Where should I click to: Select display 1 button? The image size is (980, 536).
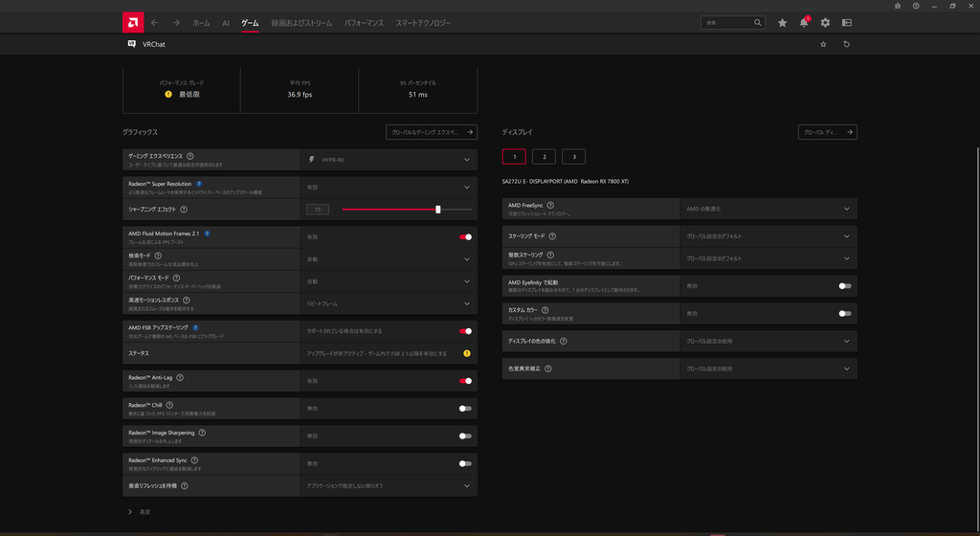(514, 157)
